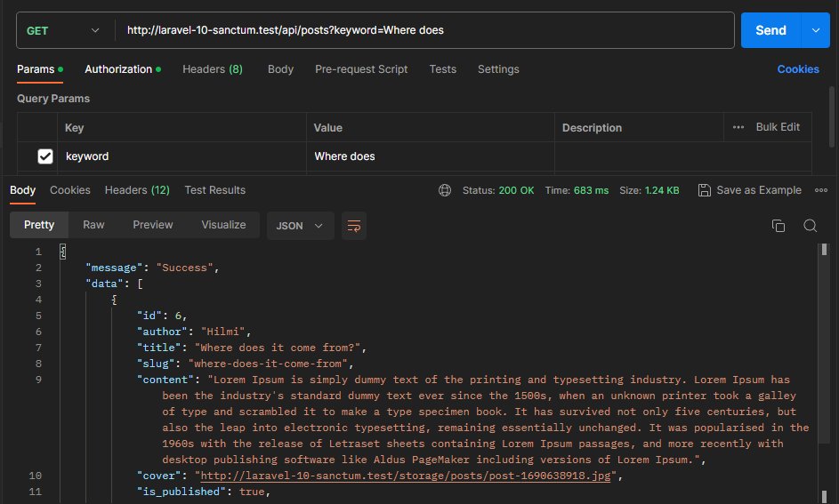Viewport: 839px width, 504px height.
Task: Uncheck the keyword param checkbox
Action: point(45,156)
